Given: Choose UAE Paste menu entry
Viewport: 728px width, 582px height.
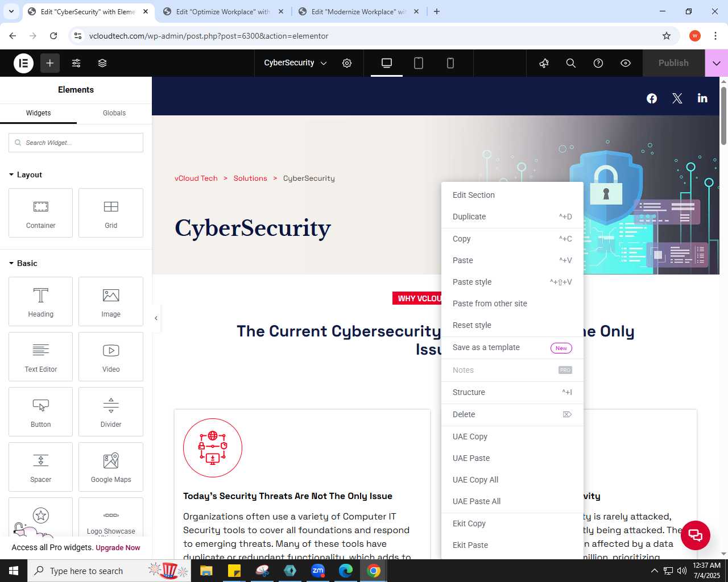Looking at the screenshot, I should (x=512, y=458).
